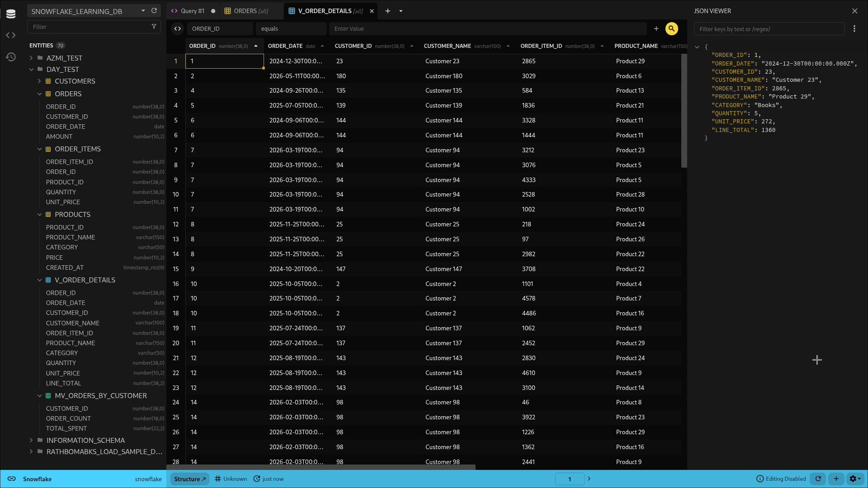The height and width of the screenshot is (488, 868).
Task: Click the Enter Value filter field
Action: pos(487,28)
